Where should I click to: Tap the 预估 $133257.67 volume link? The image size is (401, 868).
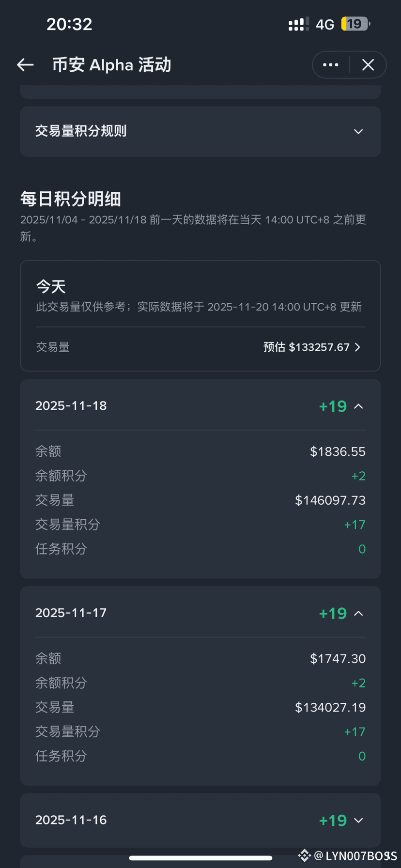click(x=307, y=347)
